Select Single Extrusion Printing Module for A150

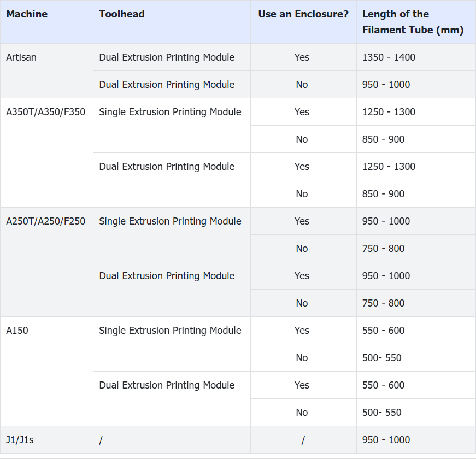(170, 331)
